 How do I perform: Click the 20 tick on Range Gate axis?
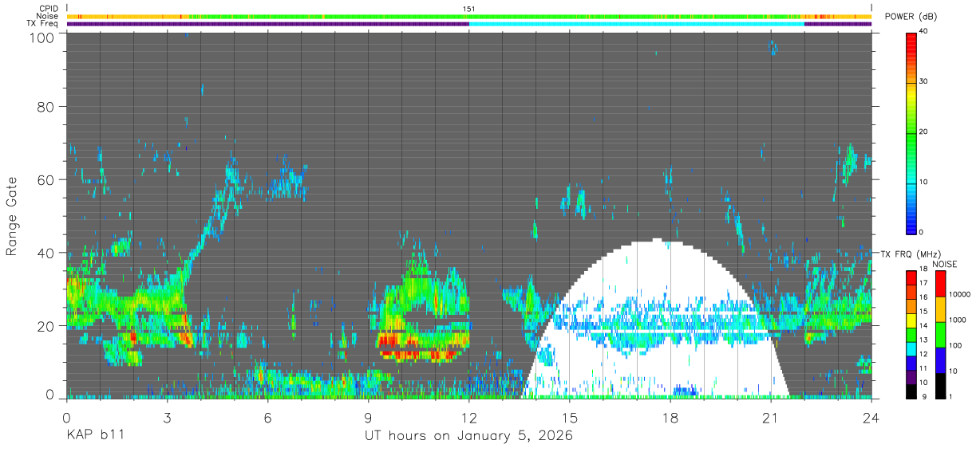(x=45, y=326)
